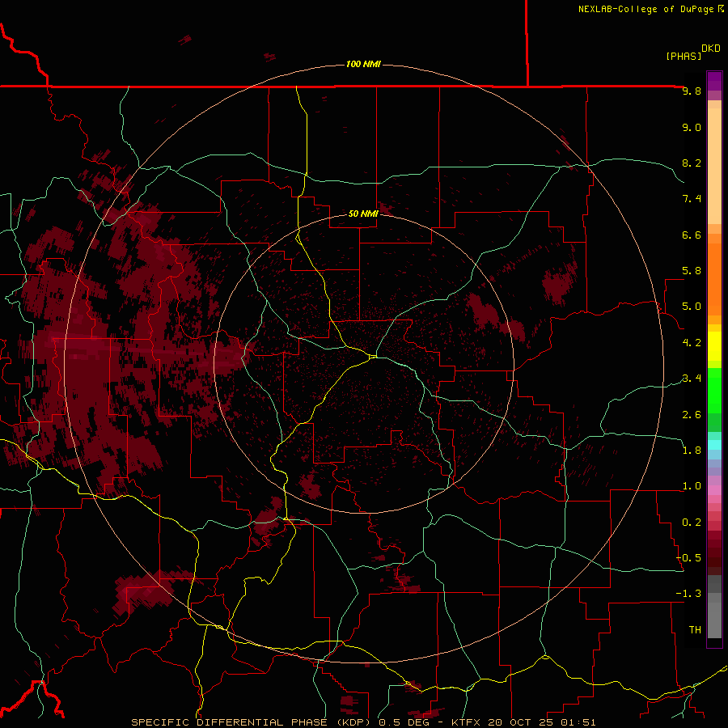Click the cyan band of color scale

click(714, 445)
